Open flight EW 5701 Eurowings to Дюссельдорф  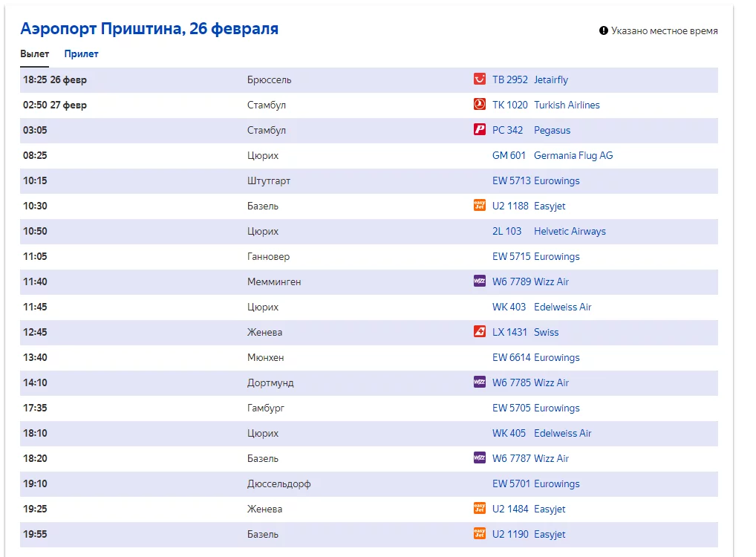pos(535,483)
